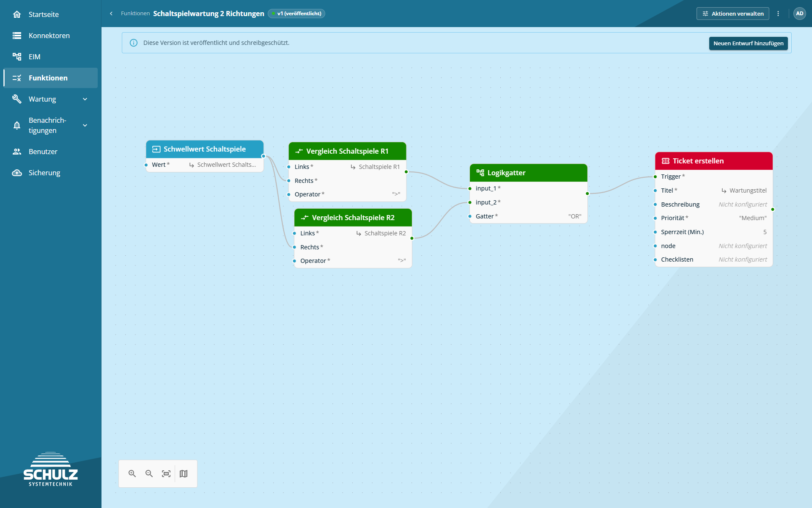This screenshot has width=812, height=508.
Task: Click Aktionen verwalten button
Action: (x=733, y=14)
